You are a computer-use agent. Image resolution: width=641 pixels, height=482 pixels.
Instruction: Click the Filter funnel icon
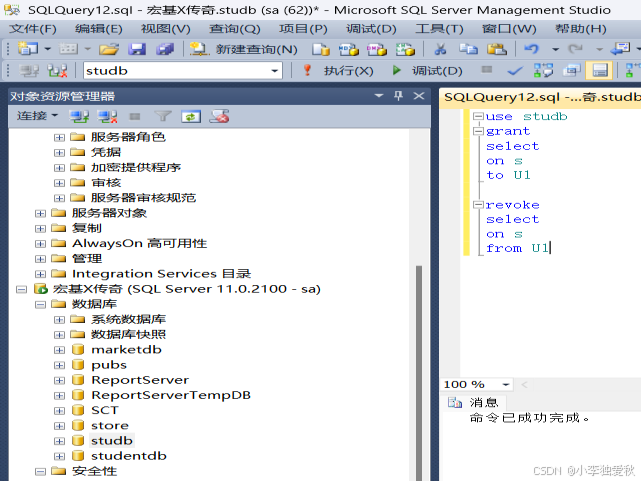(x=163, y=117)
